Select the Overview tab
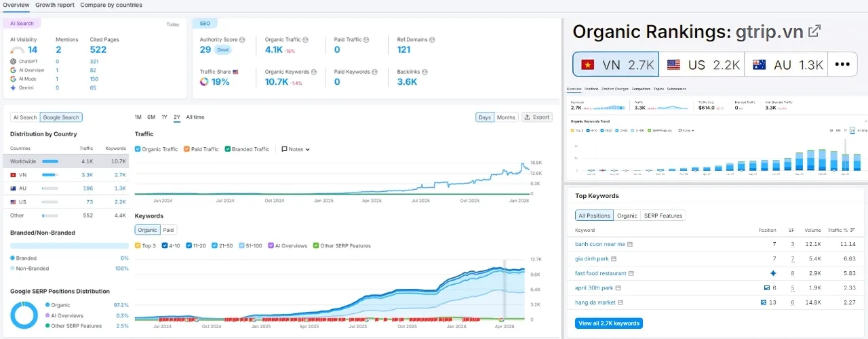868x339 pixels. (16, 5)
